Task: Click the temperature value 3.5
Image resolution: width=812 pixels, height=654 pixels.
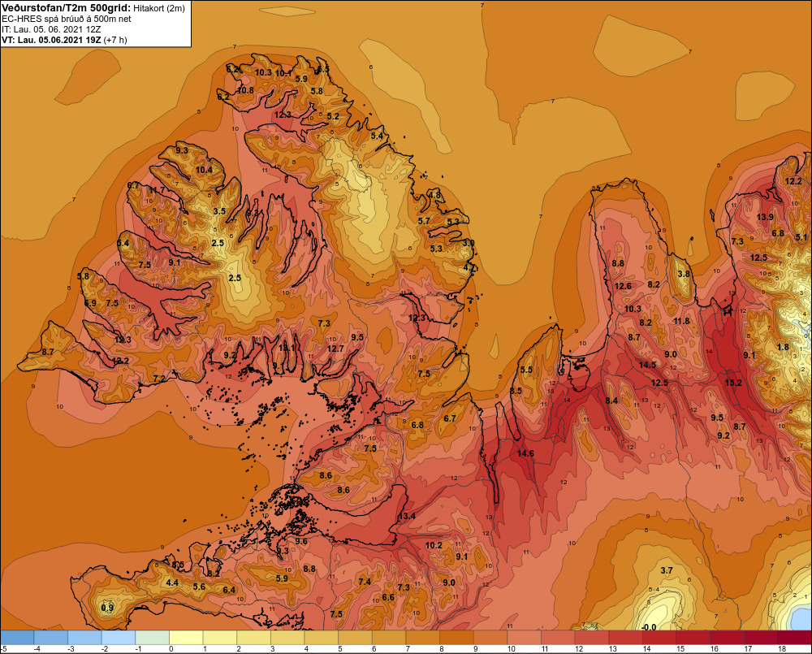Action: [219, 211]
